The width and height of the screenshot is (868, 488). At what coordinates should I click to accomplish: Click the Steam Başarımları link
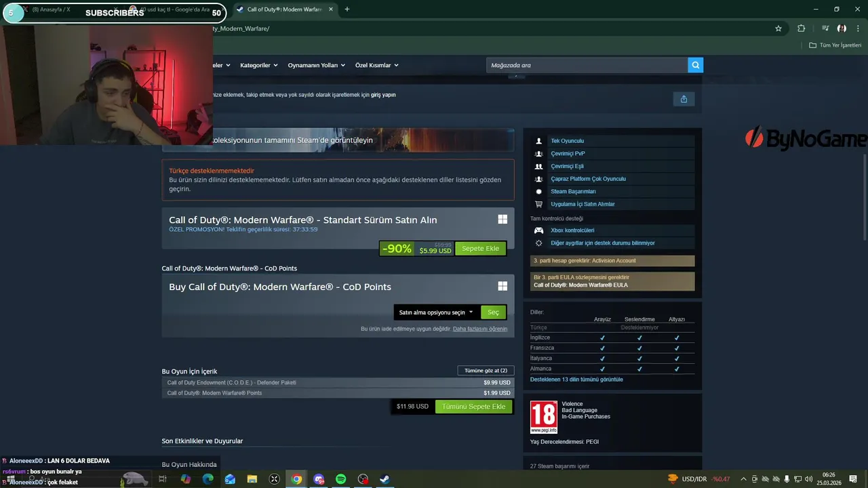coord(573,192)
